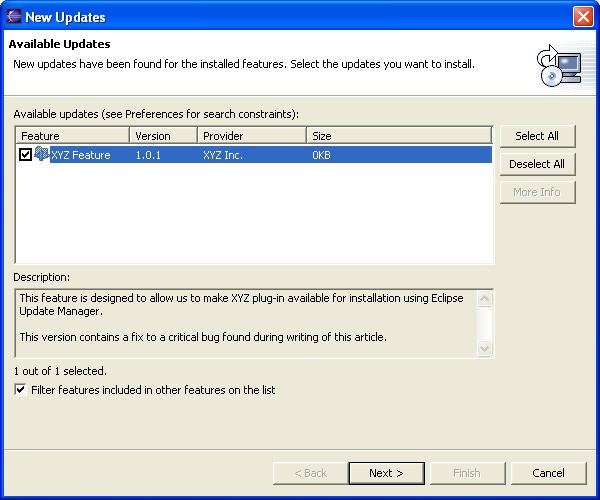Viewport: 600px width, 500px height.
Task: Proceed with the Next > button
Action: 386,473
